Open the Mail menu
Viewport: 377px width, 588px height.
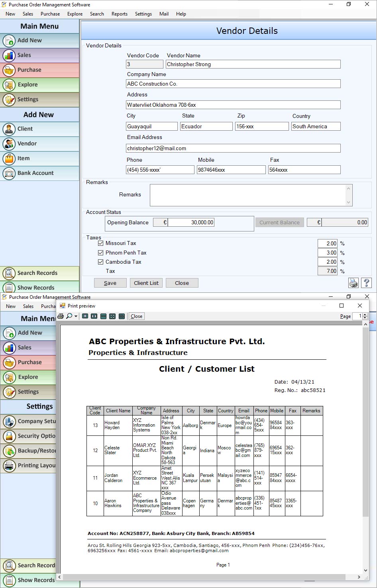coord(163,14)
